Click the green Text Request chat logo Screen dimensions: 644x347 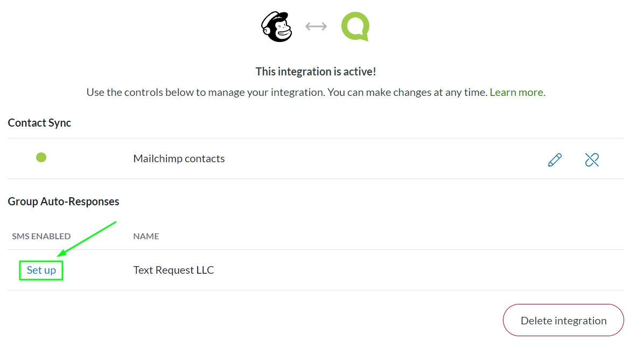click(355, 26)
